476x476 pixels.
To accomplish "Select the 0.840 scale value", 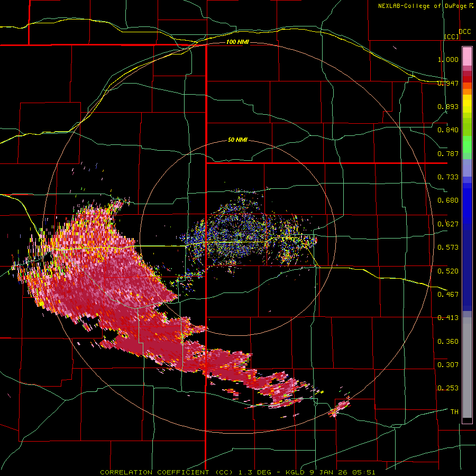I will point(448,130).
